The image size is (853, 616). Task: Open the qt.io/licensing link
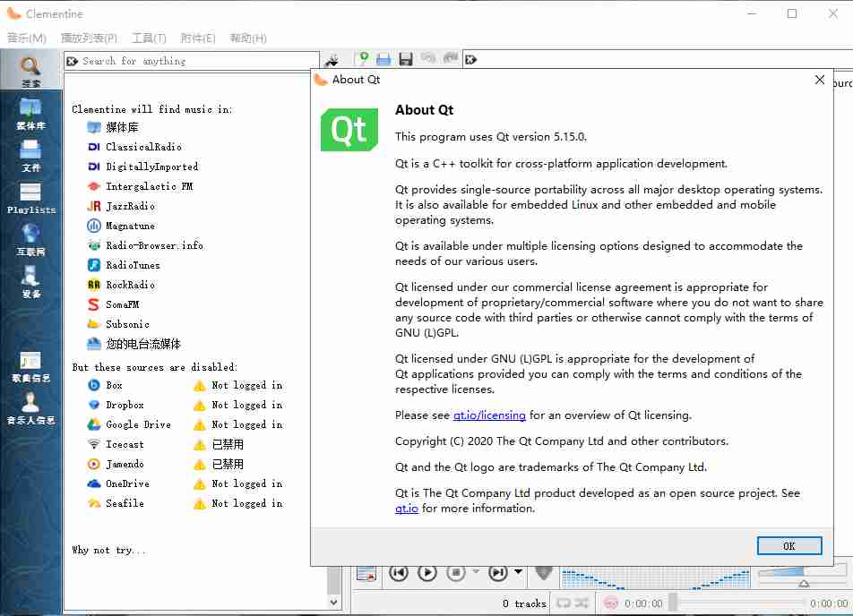489,415
